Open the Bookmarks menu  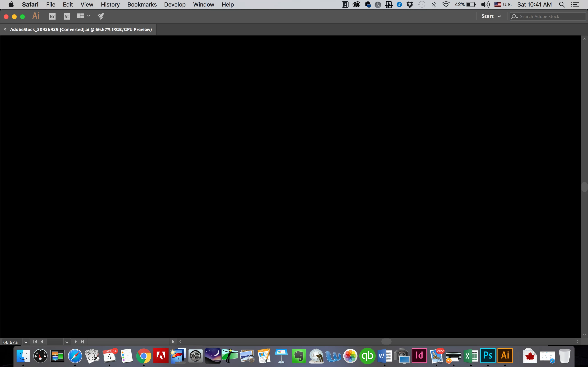pyautogui.click(x=142, y=5)
